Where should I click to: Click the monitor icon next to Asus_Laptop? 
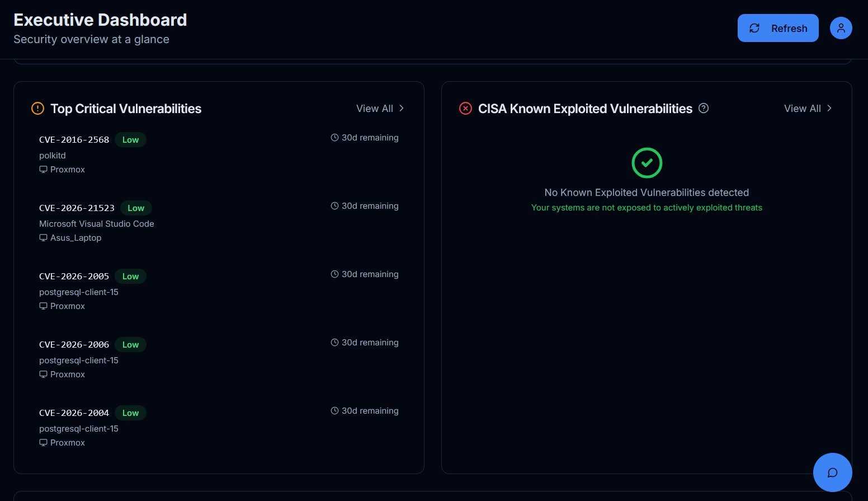[x=43, y=237]
